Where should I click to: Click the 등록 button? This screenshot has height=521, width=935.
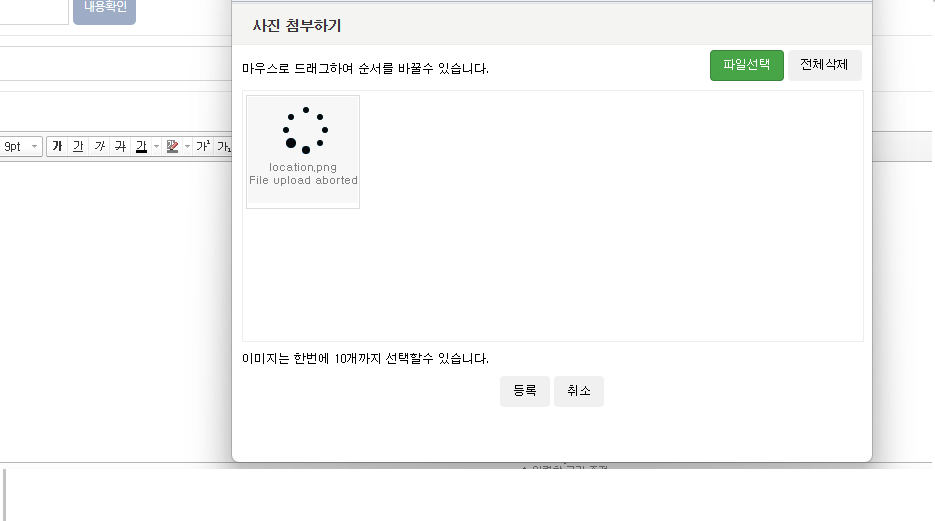click(x=524, y=391)
